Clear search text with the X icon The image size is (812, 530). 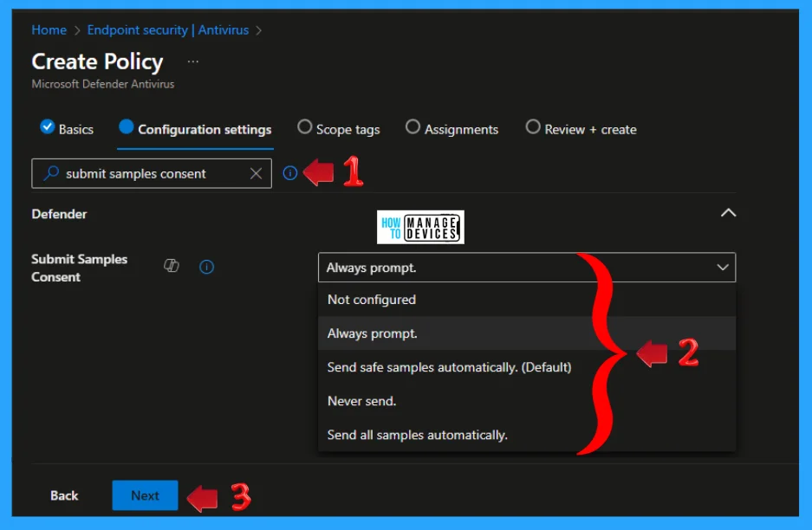tap(256, 173)
